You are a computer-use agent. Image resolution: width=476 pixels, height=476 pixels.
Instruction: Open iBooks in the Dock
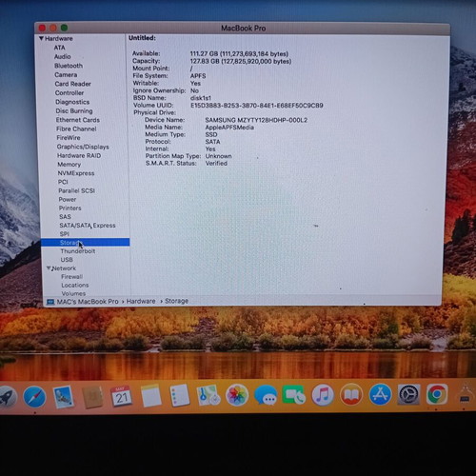351,395
